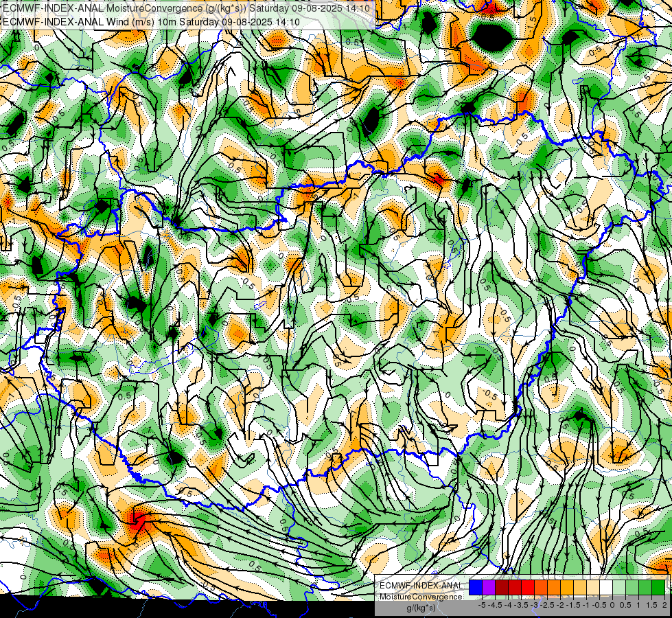Click the pale peach swatch between -1 and -0.5

coord(593,588)
